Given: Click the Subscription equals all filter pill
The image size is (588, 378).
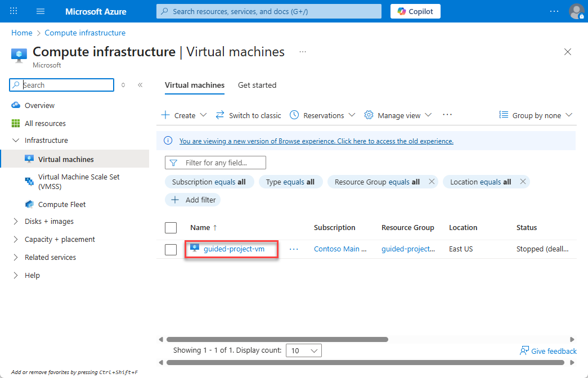Looking at the screenshot, I should pos(209,182).
